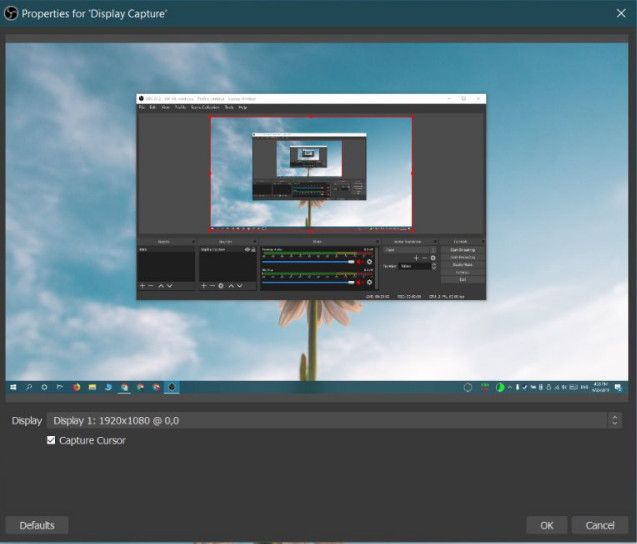Remove a source with the Sources minus icon
This screenshot has width=637, height=544.
click(x=212, y=286)
